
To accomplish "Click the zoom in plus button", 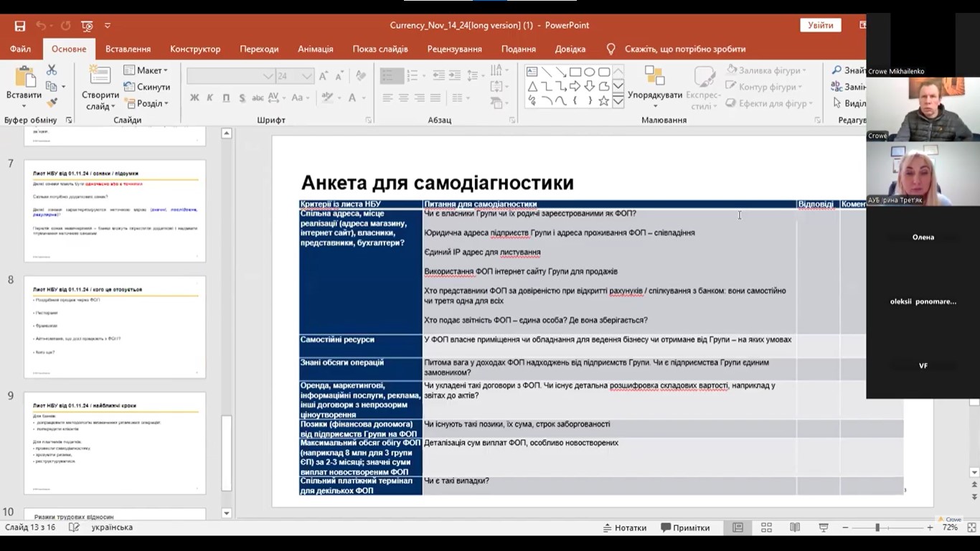I will click(x=930, y=527).
